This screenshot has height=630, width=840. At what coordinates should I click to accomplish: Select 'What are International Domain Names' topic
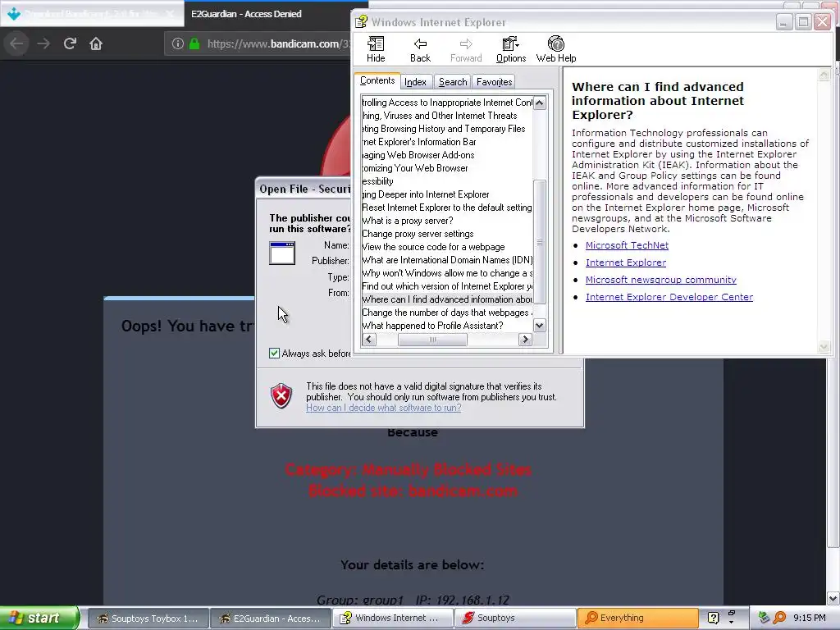(447, 260)
